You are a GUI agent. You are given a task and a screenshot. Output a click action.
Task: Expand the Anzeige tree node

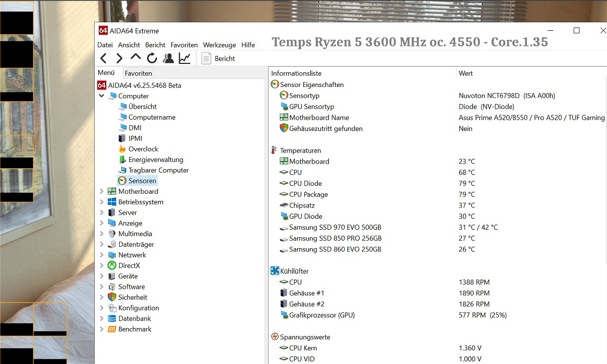[102, 223]
